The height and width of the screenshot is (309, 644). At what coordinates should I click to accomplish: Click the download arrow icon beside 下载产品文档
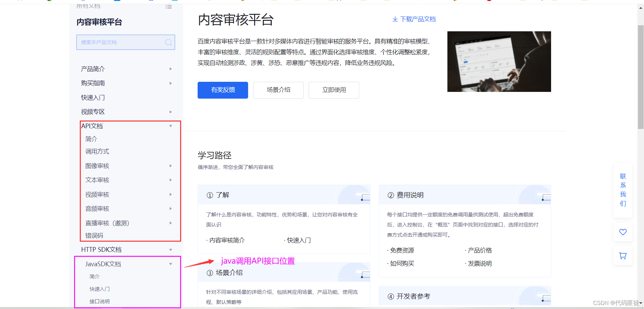395,19
